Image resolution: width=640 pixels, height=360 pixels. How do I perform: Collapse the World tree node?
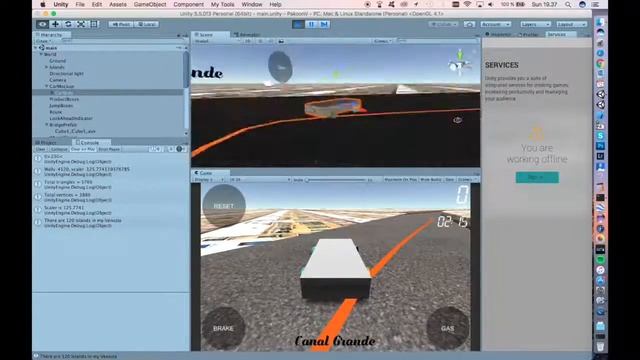point(41,54)
